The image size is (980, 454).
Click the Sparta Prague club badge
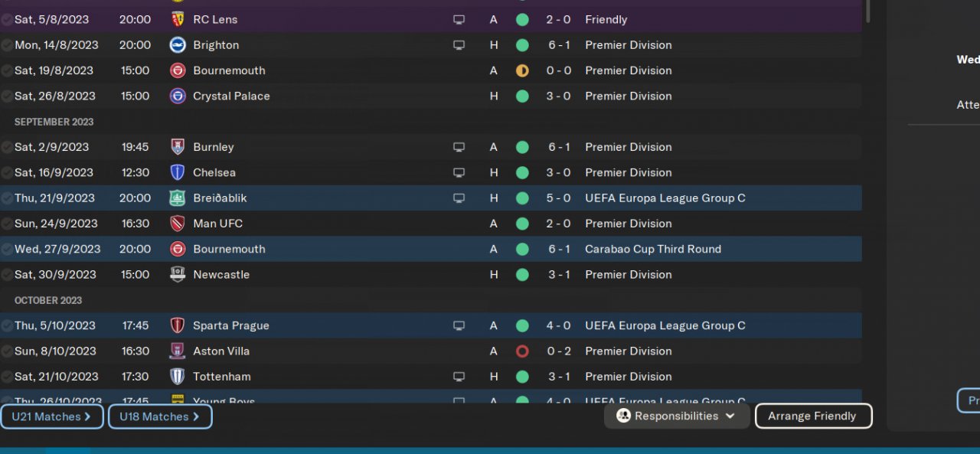point(178,325)
